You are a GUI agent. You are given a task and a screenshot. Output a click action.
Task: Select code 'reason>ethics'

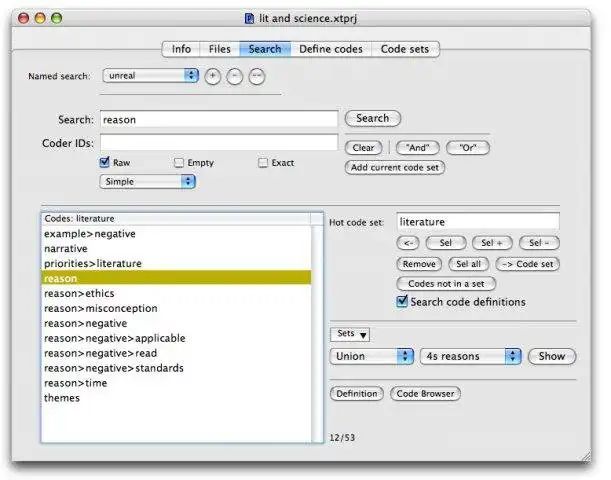177,293
